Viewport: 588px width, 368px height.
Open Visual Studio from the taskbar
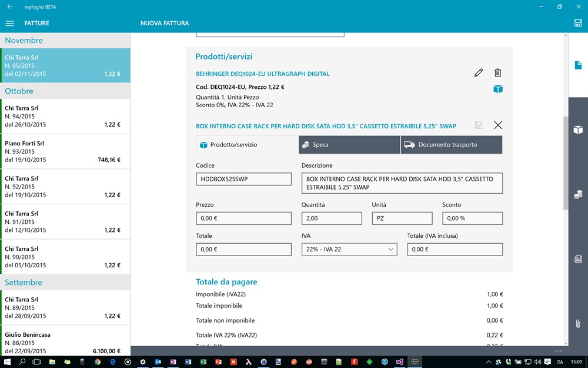pyautogui.click(x=400, y=362)
